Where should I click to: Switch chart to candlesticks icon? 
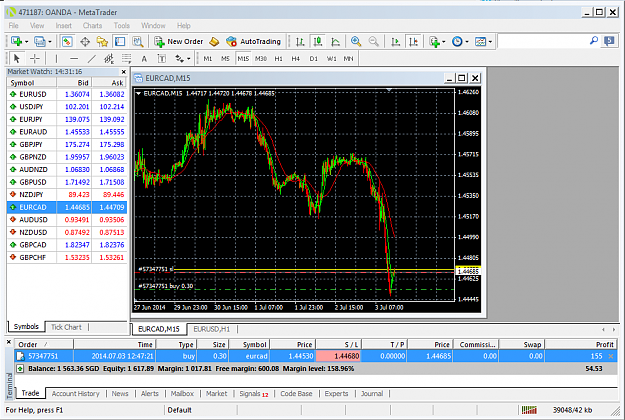(318, 41)
